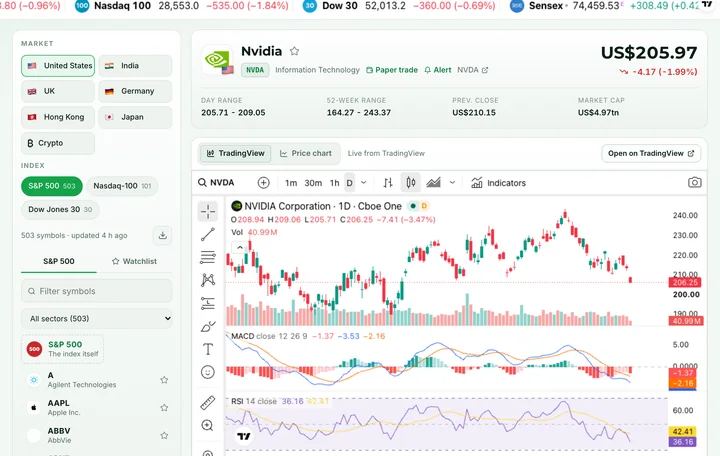Open the NVDA external link
The width and height of the screenshot is (720, 456).
(472, 70)
